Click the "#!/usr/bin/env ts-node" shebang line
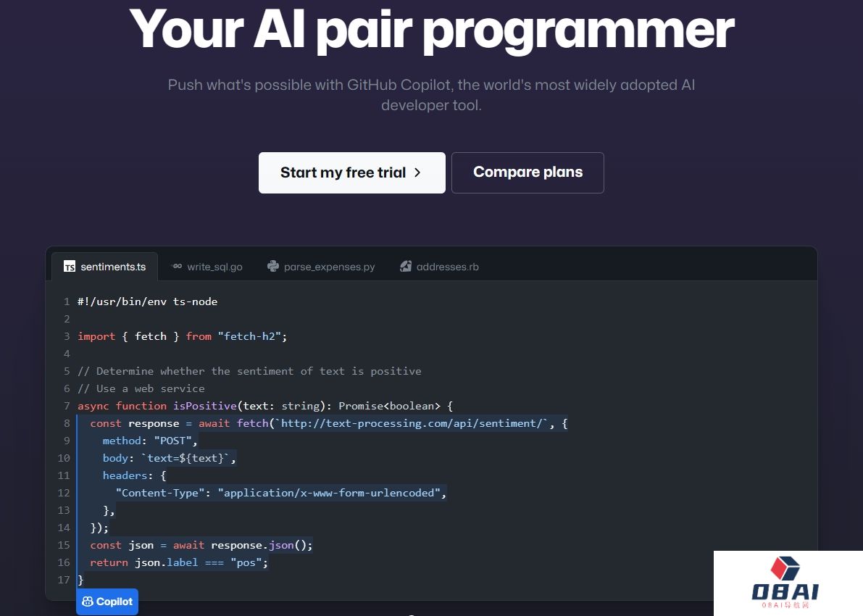 click(x=148, y=301)
